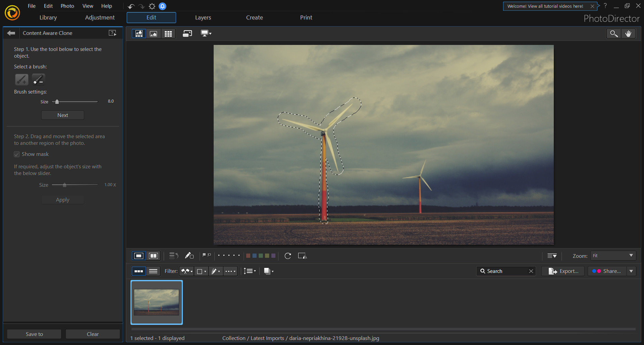Switch to the Layers tab

203,17
